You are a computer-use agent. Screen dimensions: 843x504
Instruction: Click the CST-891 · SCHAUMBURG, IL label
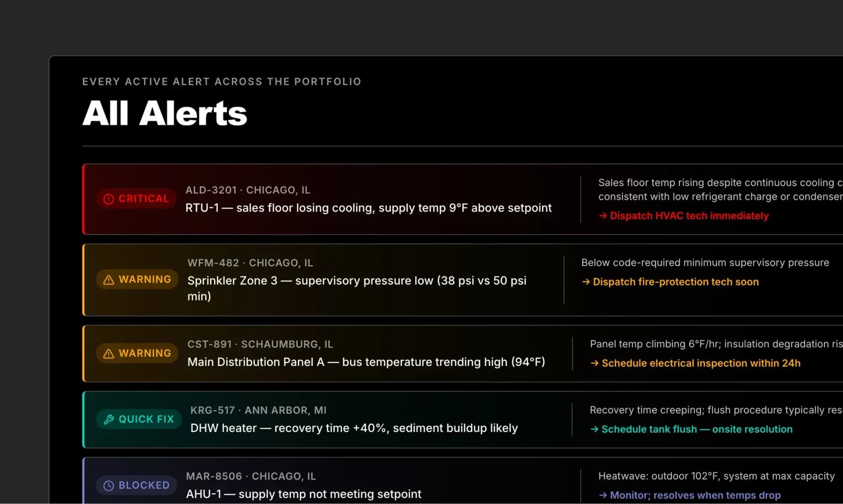(260, 344)
